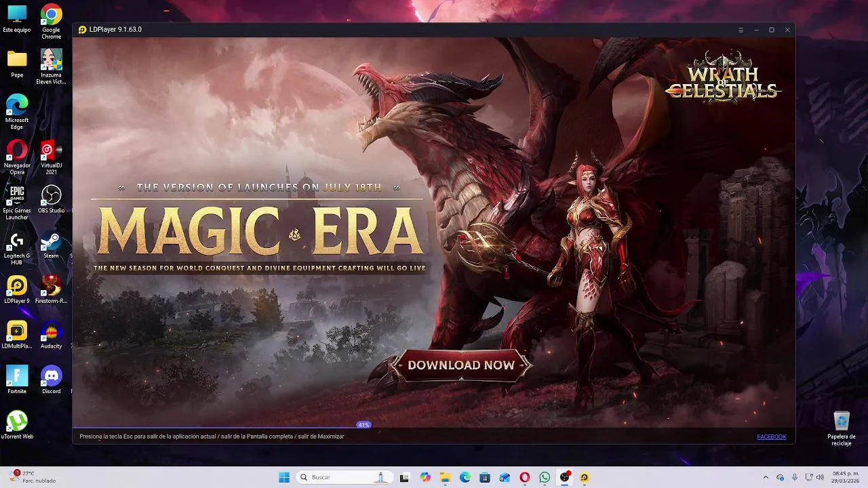Image resolution: width=868 pixels, height=488 pixels.
Task: Select Este equipo desktop icon
Action: click(17, 18)
